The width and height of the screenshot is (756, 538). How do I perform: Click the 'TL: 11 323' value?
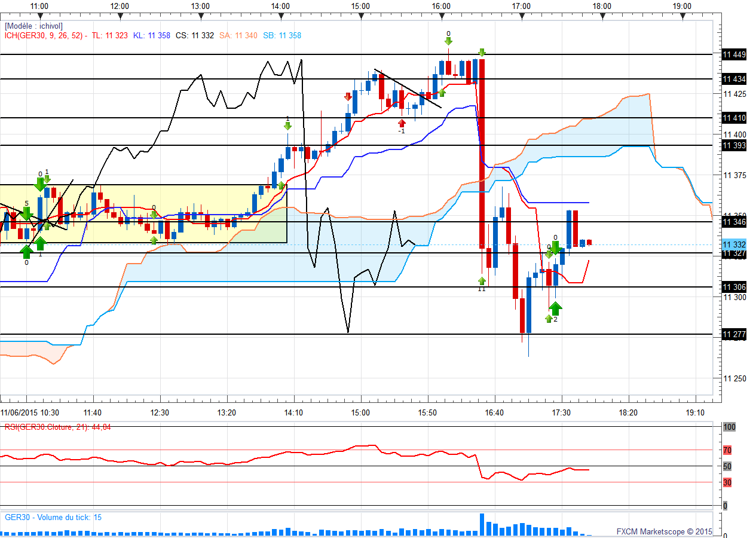(110, 35)
